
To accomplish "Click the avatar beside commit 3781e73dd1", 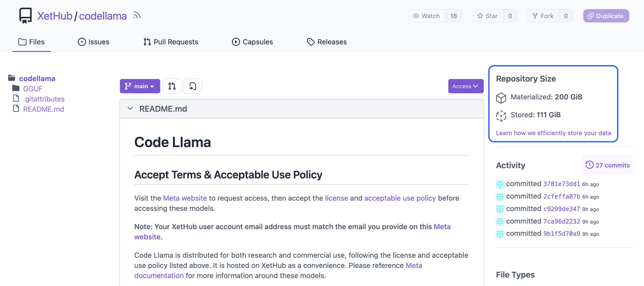I will click(x=500, y=184).
